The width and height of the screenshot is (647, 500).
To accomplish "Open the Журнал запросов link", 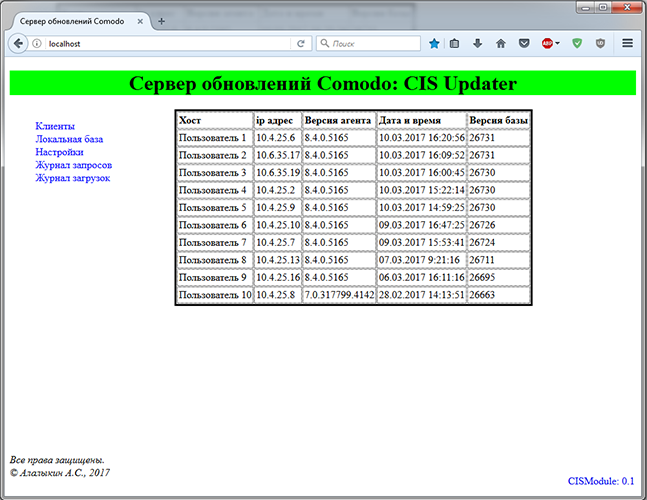I will pyautogui.click(x=73, y=165).
